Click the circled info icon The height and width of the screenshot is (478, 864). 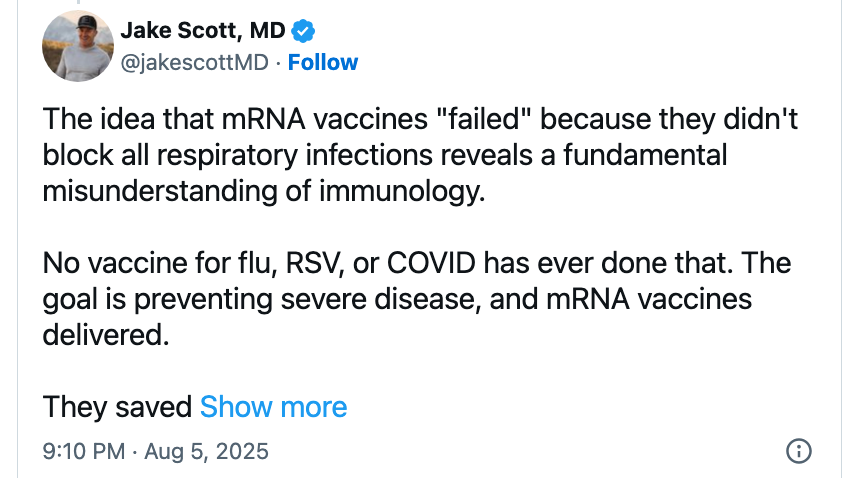tap(799, 451)
